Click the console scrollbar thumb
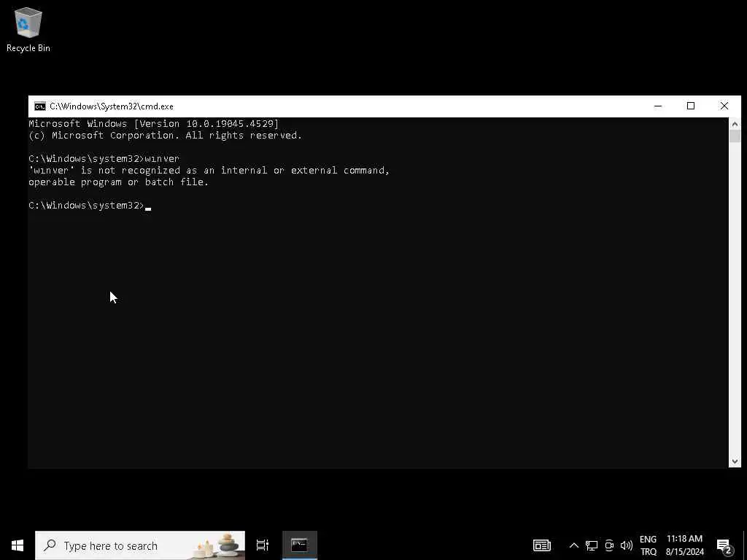 point(735,136)
